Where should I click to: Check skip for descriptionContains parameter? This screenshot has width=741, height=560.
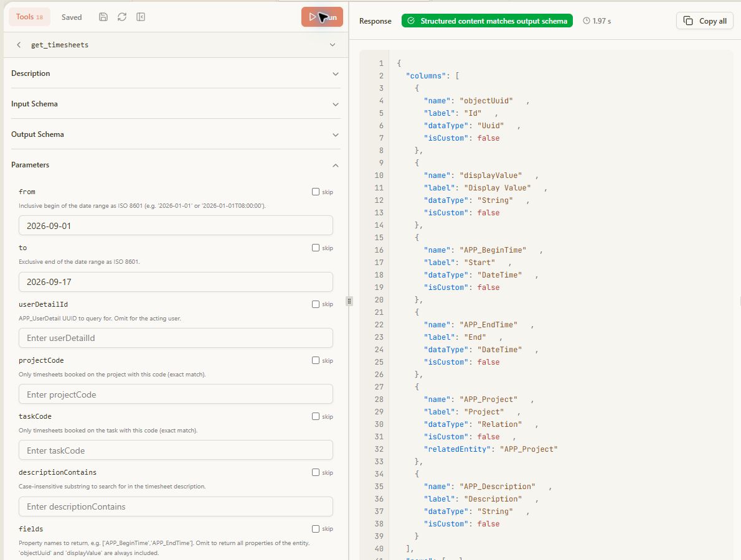point(316,472)
